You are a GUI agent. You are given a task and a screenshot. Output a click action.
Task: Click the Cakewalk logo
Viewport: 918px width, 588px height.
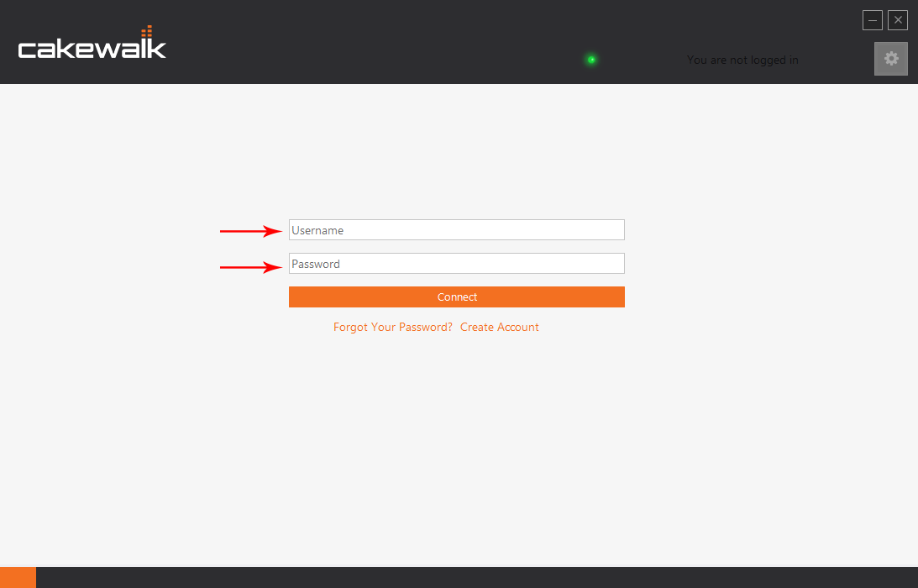[x=92, y=48]
